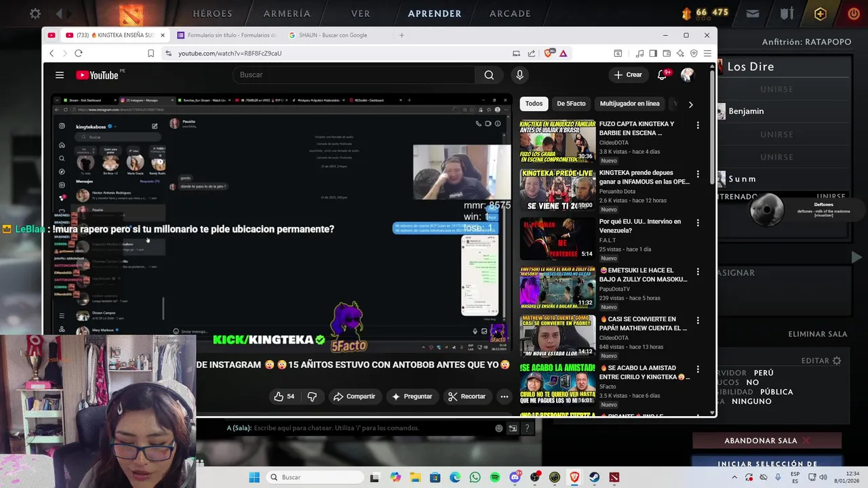Click EDITAR lobby settings
The height and width of the screenshot is (488, 868).
(x=821, y=361)
